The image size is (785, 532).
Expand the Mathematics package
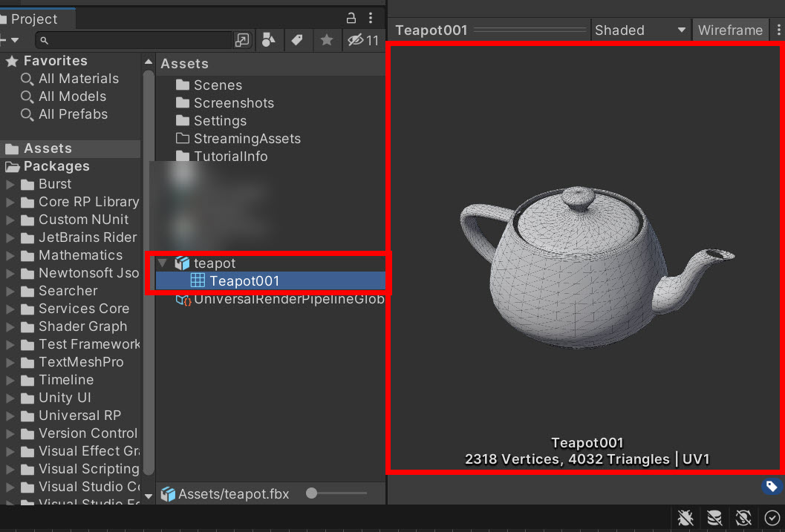(10, 256)
